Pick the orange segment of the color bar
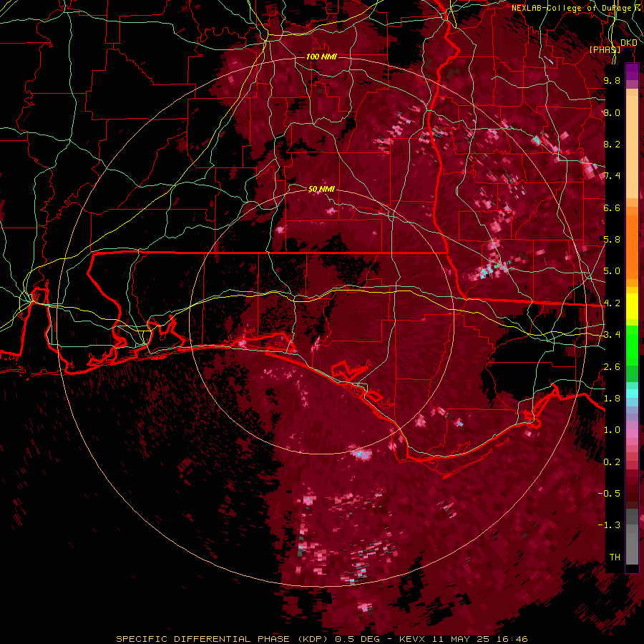644x644 pixels. 632,243
